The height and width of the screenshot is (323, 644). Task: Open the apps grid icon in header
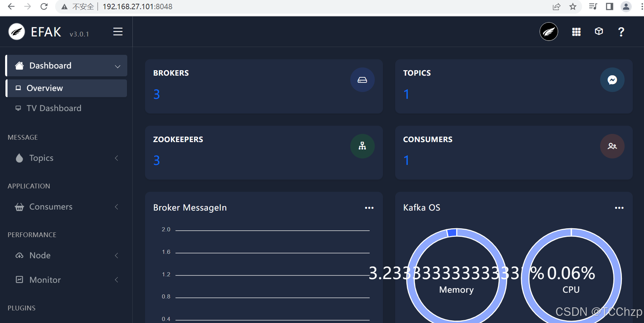click(576, 32)
